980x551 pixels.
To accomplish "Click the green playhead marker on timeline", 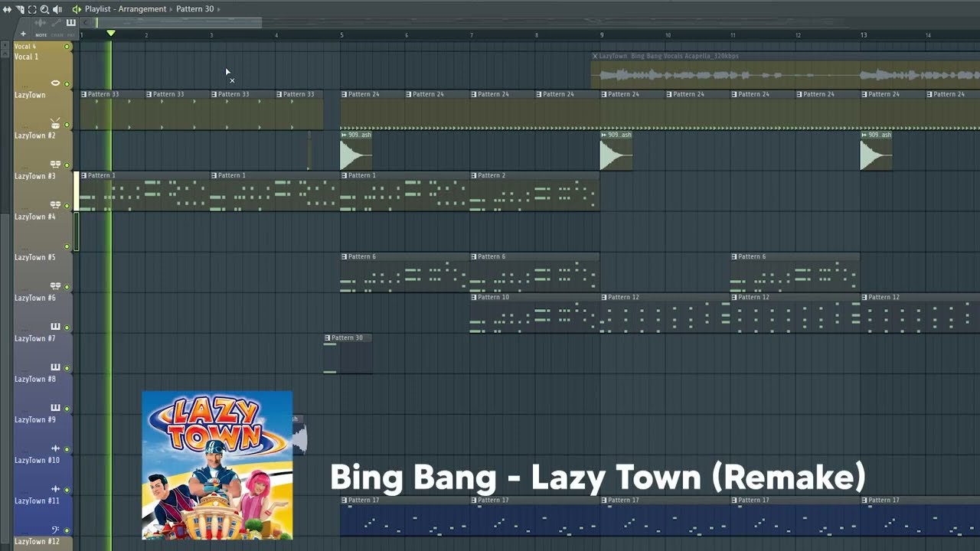I will click(111, 34).
